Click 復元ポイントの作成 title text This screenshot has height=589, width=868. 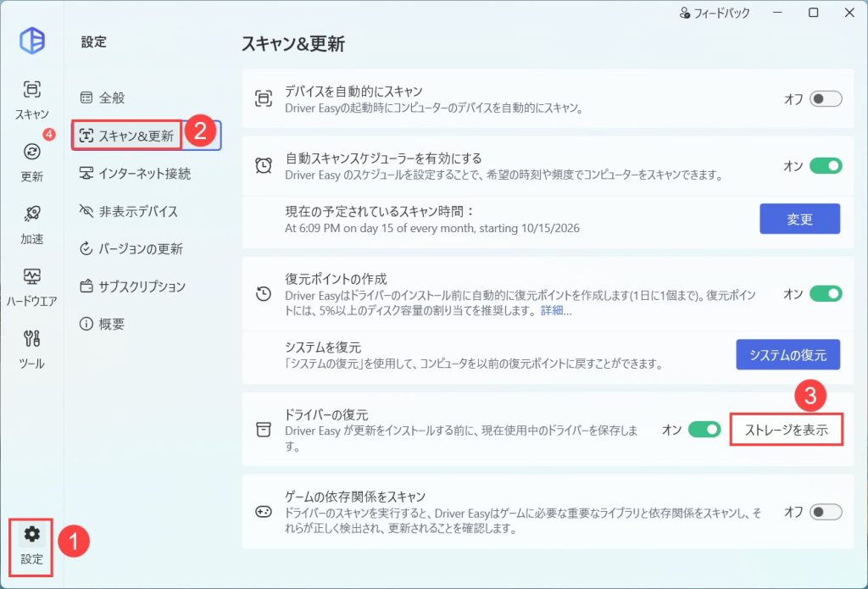336,279
